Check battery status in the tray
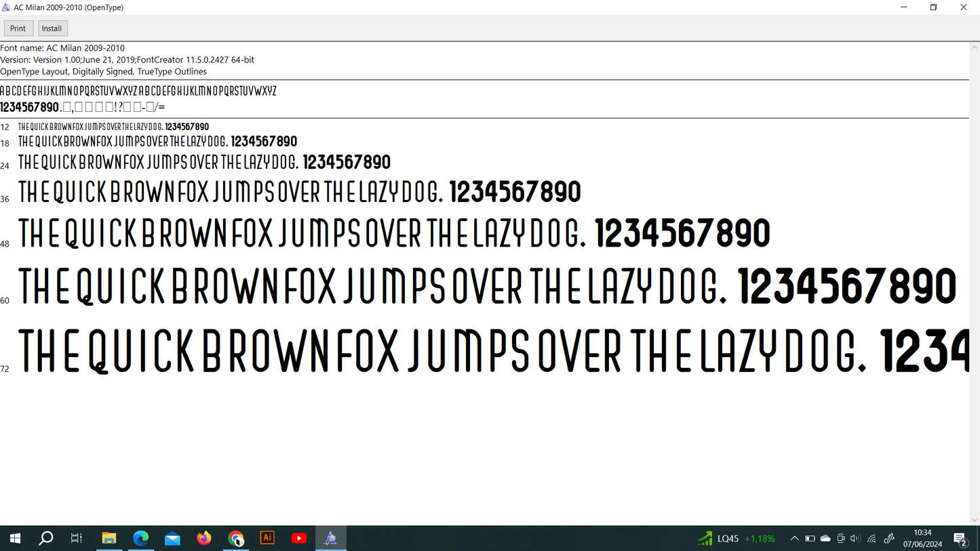Screen dimensions: 980x551 [x=810, y=539]
